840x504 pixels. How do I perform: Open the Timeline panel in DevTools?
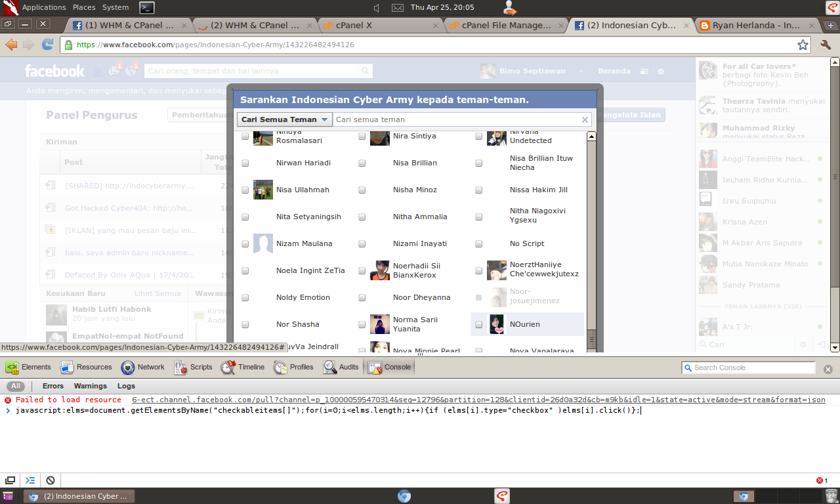coord(243,367)
